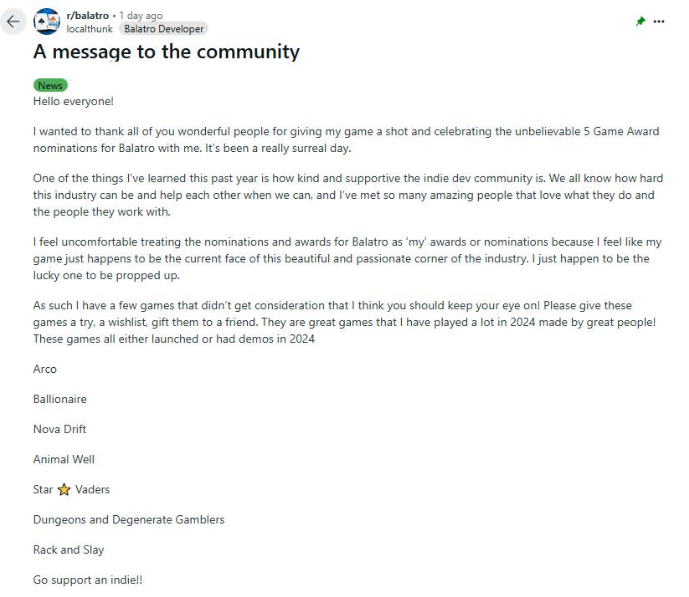This screenshot has height=597, width=689.
Task: Select the Ballionaire game name
Action: point(60,399)
